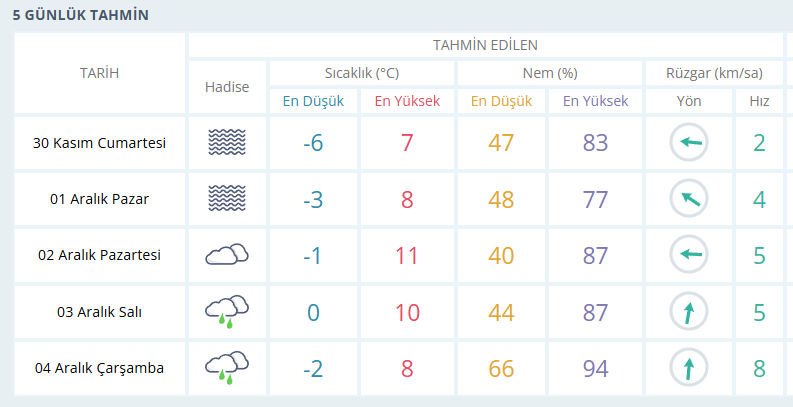Click the Sıcaklık (°C) header
This screenshot has width=793, height=407.
[x=360, y=73]
